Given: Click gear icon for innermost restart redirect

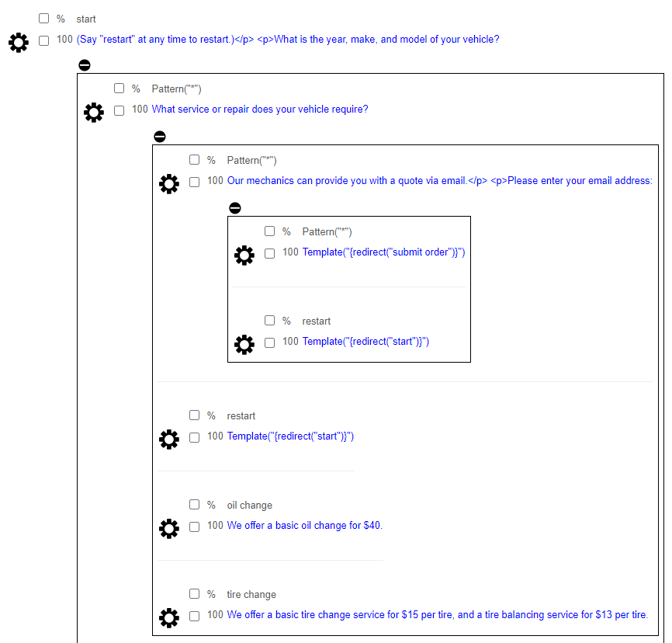Looking at the screenshot, I should point(244,345).
